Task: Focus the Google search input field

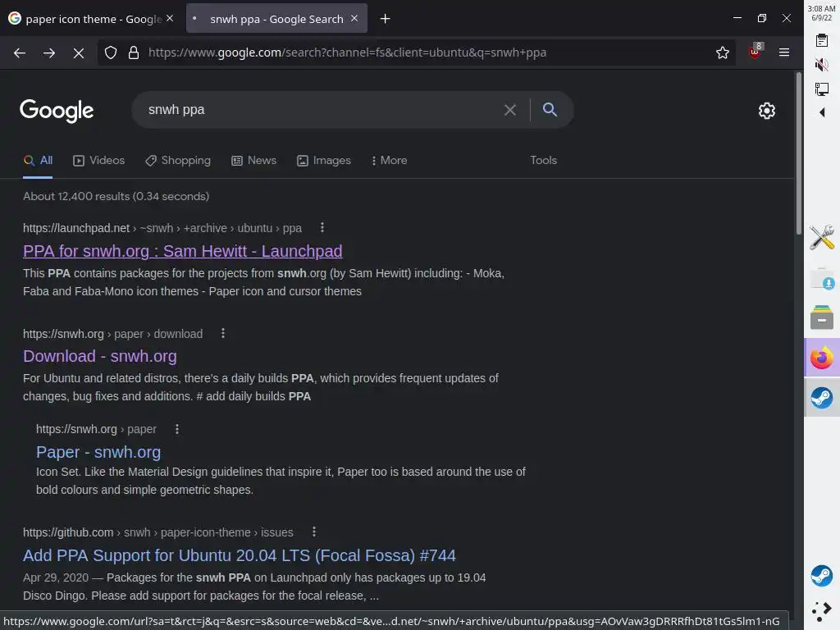Action: point(322,110)
